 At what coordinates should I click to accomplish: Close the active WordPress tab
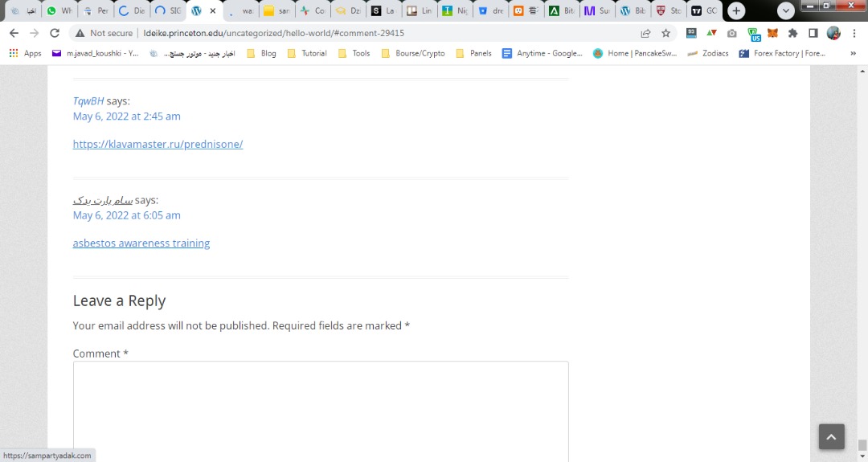tap(212, 10)
